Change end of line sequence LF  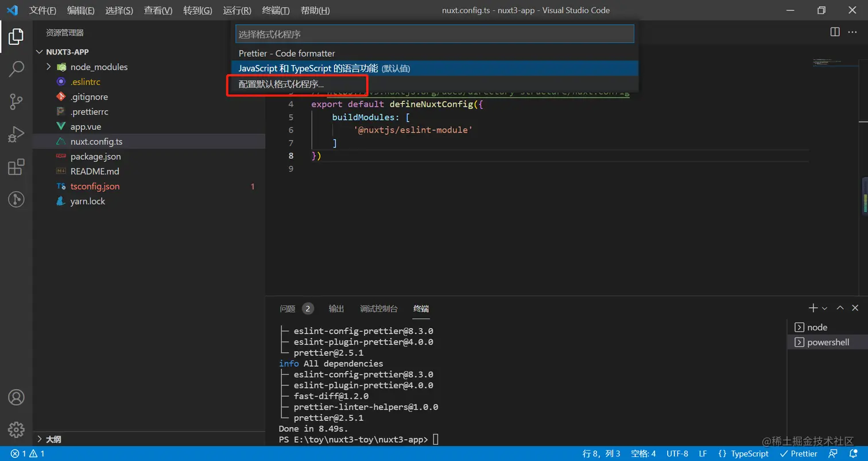703,454
